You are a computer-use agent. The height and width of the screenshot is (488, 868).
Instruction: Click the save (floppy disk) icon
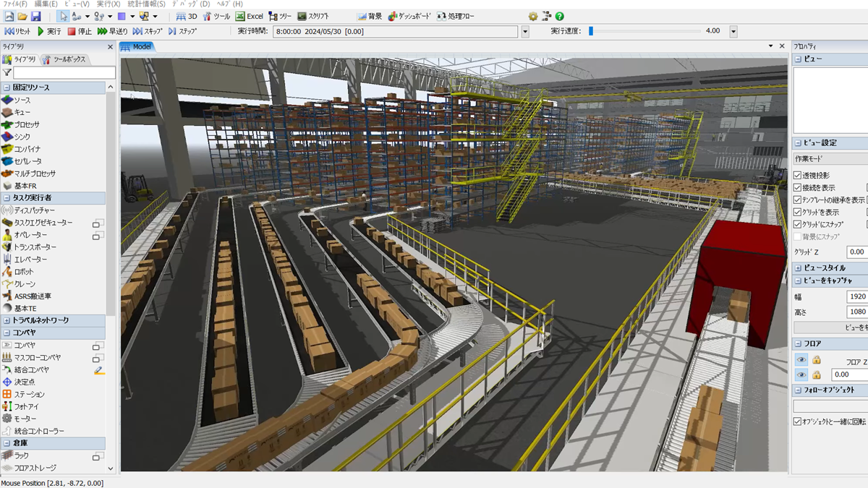pyautogui.click(x=35, y=16)
